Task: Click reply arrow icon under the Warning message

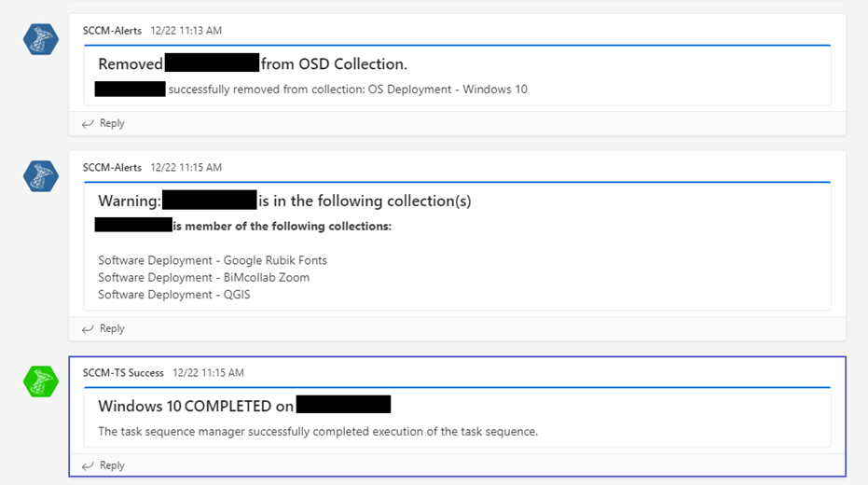Action: click(x=88, y=328)
